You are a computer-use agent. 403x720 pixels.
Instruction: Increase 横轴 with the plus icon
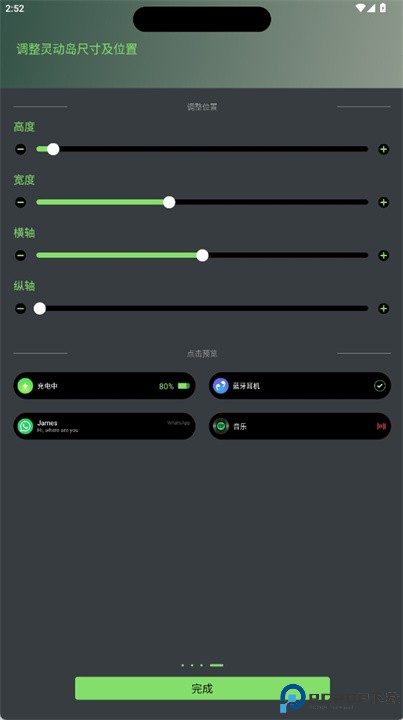pos(383,255)
